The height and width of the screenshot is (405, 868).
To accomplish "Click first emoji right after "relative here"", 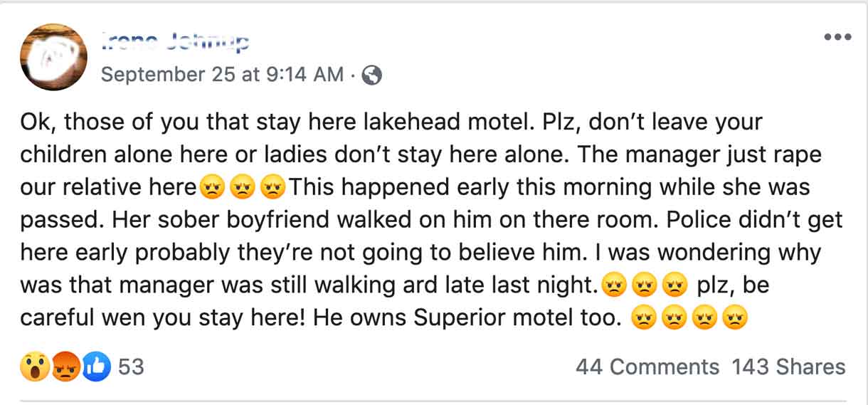I will tap(212, 188).
